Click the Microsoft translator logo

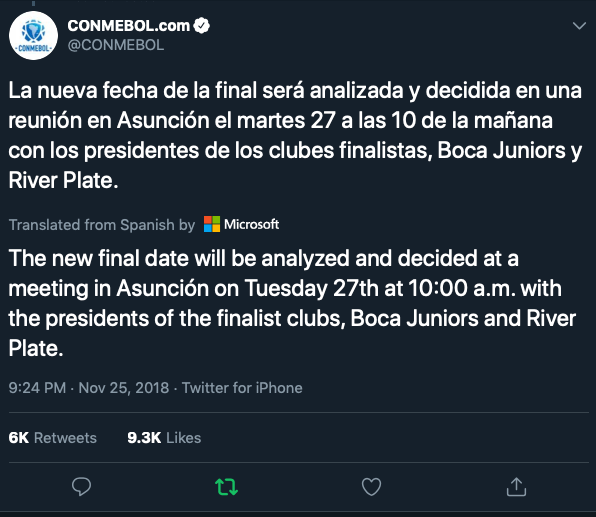point(212,224)
